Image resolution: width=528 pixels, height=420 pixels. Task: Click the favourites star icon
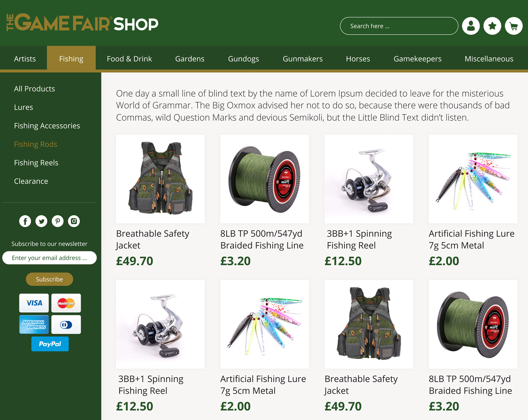492,26
